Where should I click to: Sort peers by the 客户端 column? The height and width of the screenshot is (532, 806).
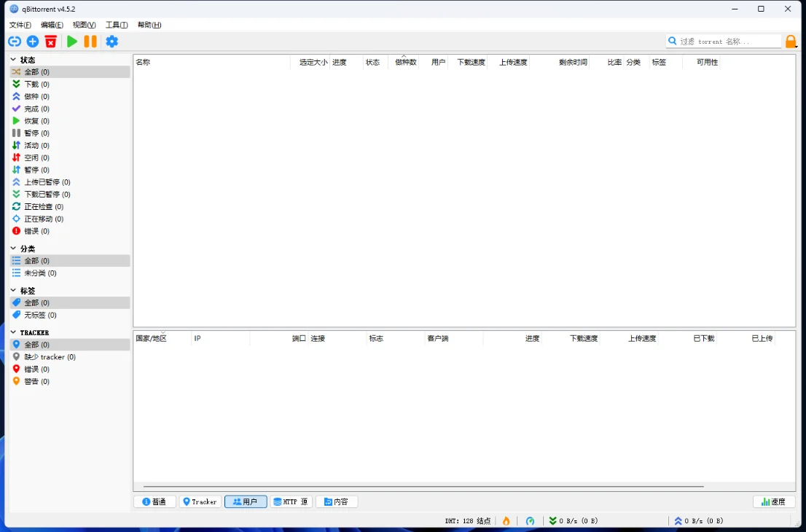coord(454,338)
